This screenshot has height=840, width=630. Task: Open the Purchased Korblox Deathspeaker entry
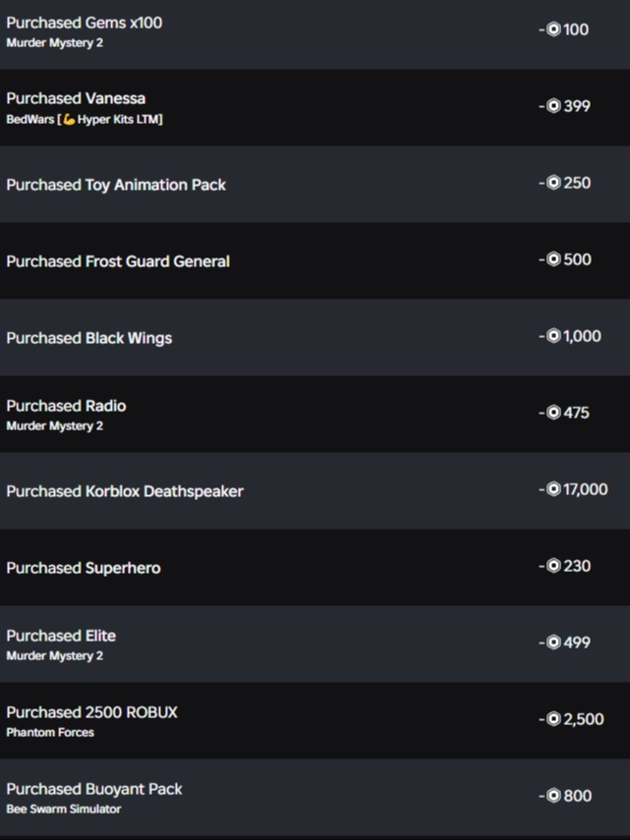125,491
